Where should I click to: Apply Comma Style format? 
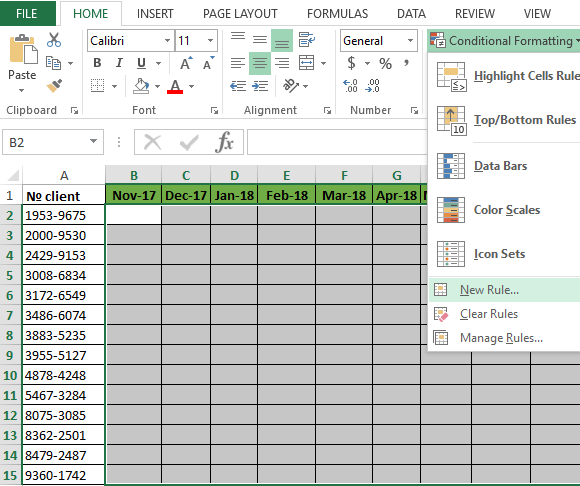coord(406,63)
